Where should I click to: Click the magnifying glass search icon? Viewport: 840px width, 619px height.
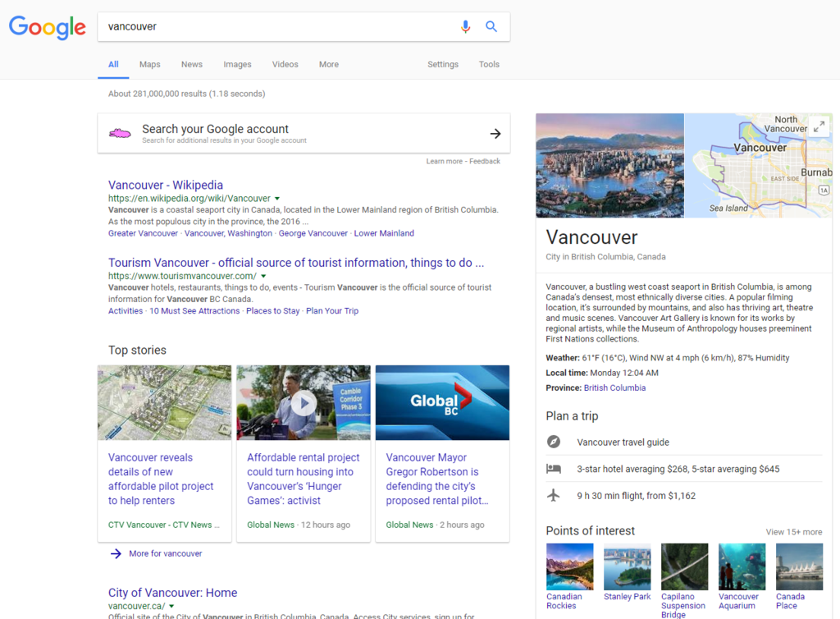[491, 26]
